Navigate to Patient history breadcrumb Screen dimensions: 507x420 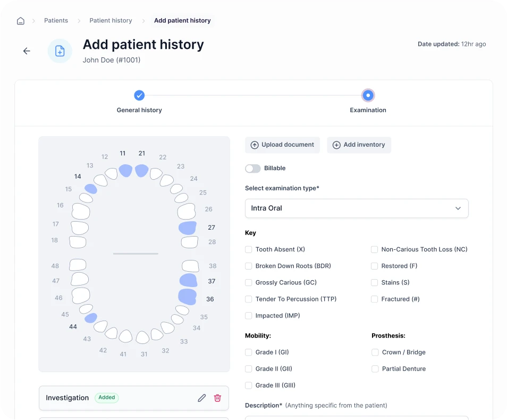111,21
